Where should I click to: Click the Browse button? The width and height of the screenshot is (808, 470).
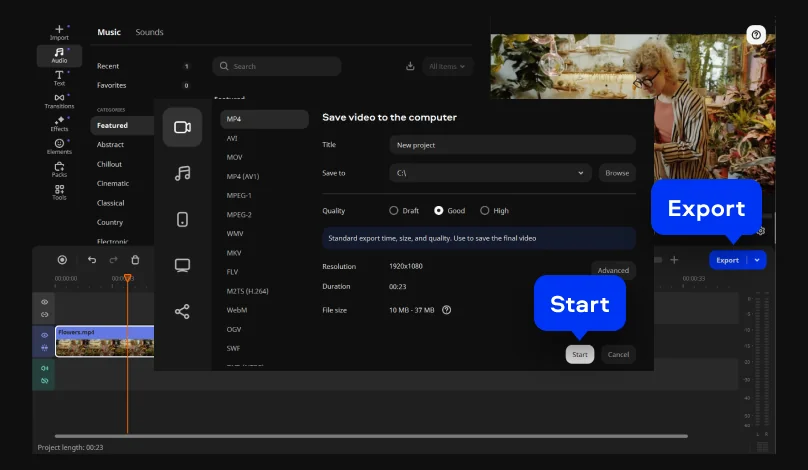[x=617, y=173]
